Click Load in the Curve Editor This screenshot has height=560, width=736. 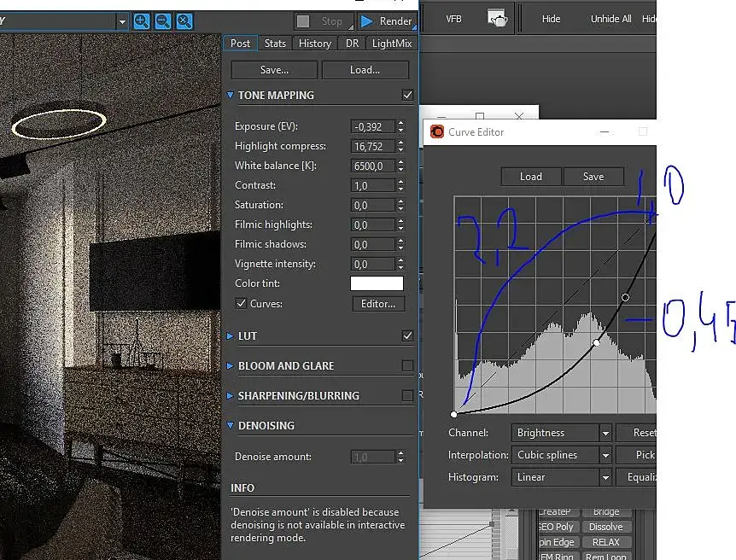[x=531, y=177]
